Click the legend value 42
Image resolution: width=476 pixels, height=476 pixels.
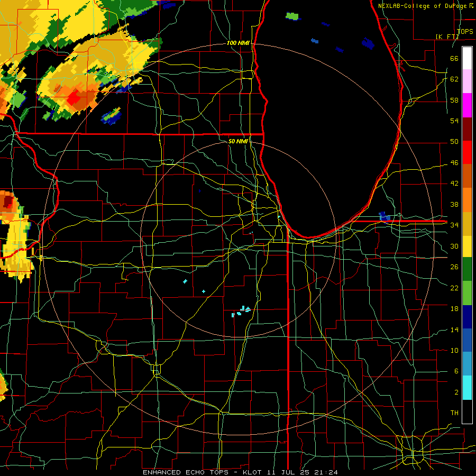click(x=454, y=184)
